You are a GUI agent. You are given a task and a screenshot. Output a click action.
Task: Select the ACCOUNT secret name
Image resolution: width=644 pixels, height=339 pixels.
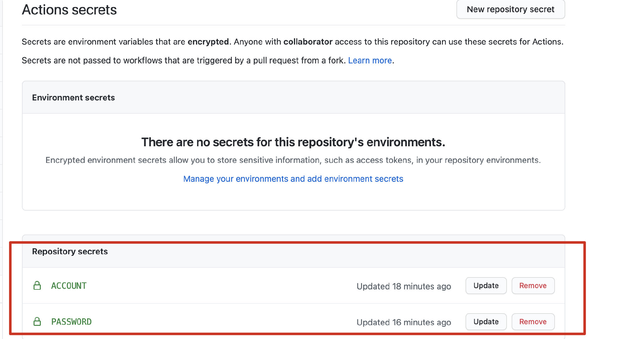tap(69, 286)
